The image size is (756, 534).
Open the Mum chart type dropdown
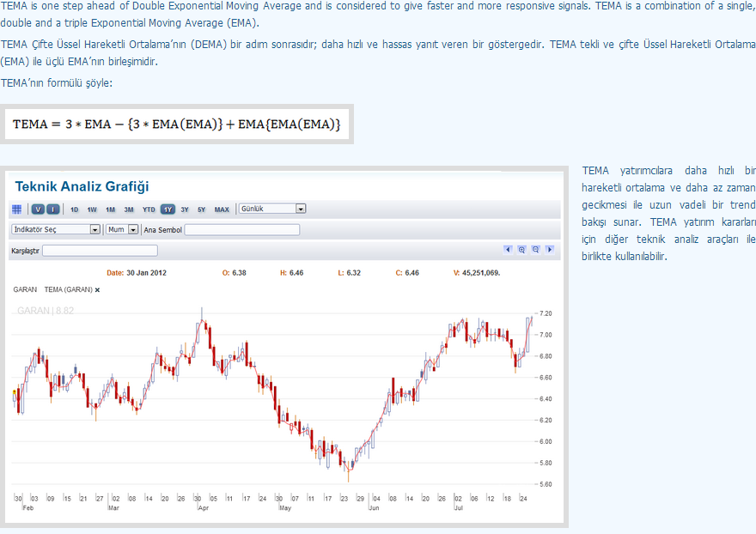click(123, 229)
